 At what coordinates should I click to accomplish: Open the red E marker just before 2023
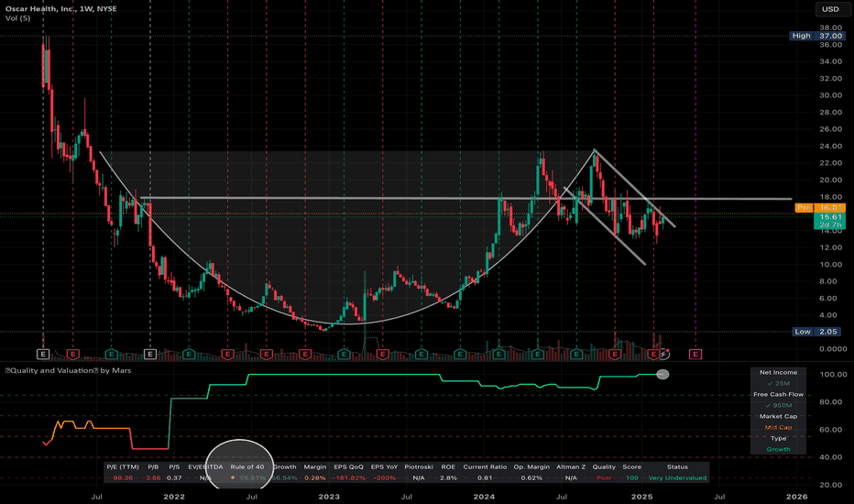tap(305, 354)
